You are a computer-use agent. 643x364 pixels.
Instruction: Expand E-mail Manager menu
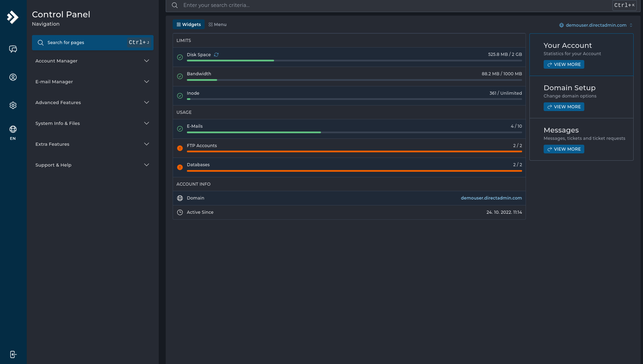tap(92, 82)
